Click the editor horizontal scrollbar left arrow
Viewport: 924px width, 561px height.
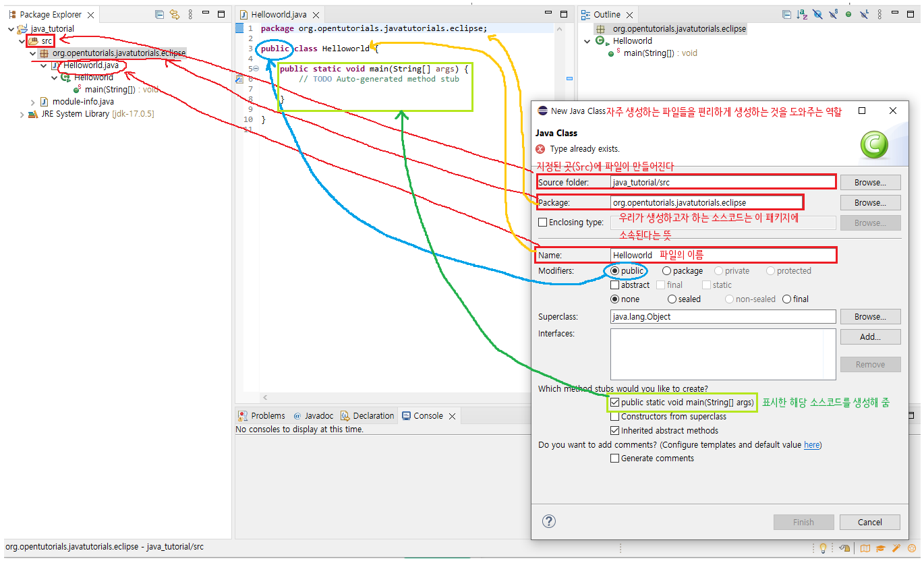(x=265, y=398)
